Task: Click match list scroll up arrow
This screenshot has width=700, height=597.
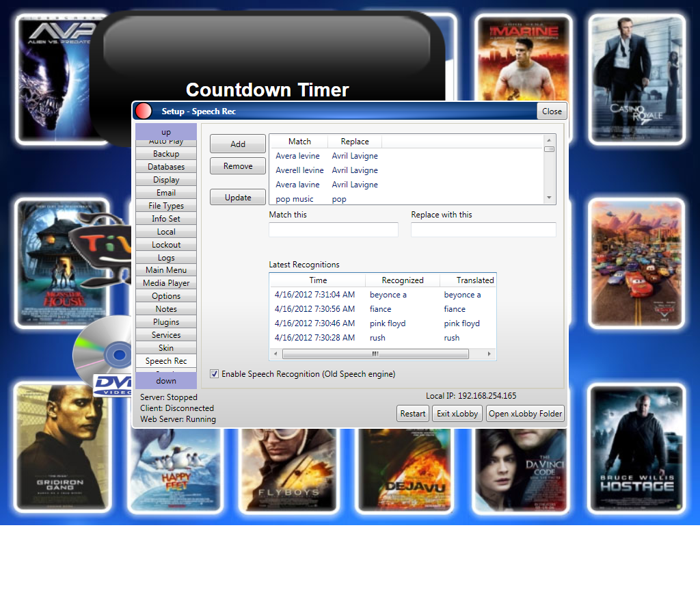Action: click(549, 140)
